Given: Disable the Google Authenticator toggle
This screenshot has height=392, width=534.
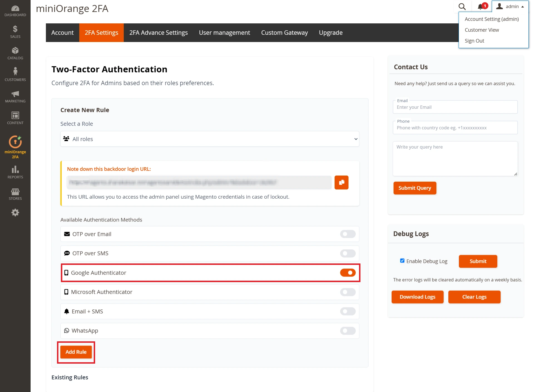Looking at the screenshot, I should point(348,273).
